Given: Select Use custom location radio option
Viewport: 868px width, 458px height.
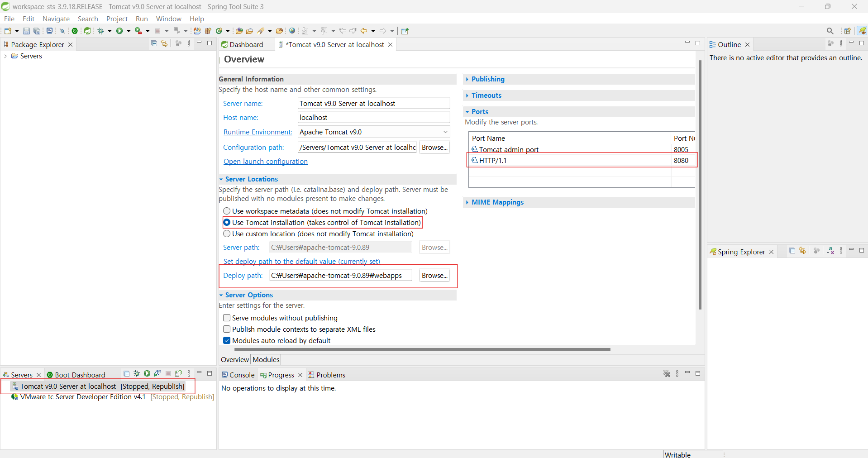Looking at the screenshot, I should click(227, 234).
